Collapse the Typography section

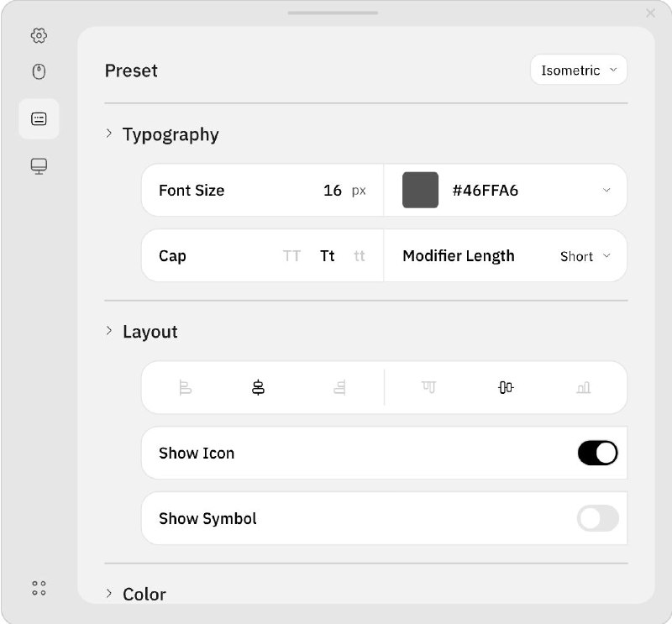[x=109, y=134]
